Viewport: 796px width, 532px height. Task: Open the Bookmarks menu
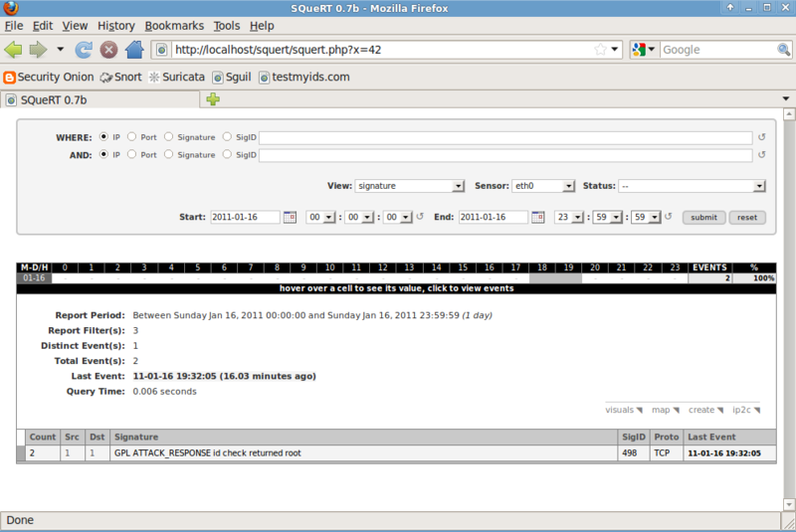coord(174,26)
